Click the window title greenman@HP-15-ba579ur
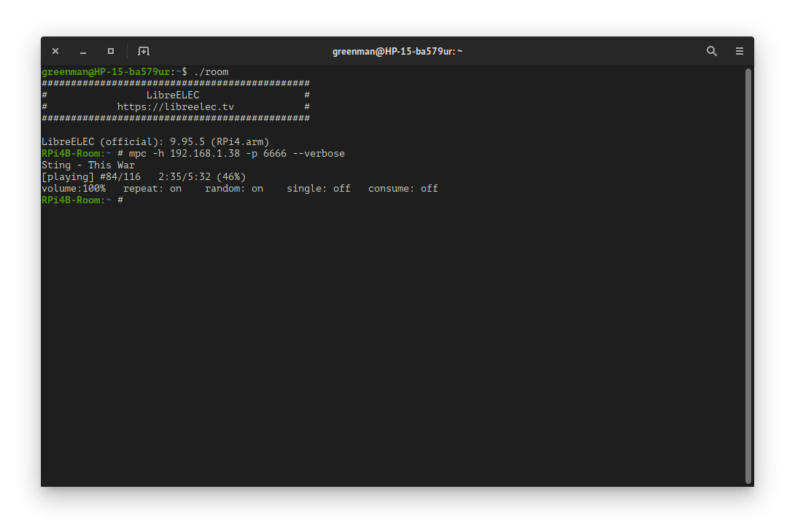This screenshot has height=532, width=795. [x=397, y=51]
